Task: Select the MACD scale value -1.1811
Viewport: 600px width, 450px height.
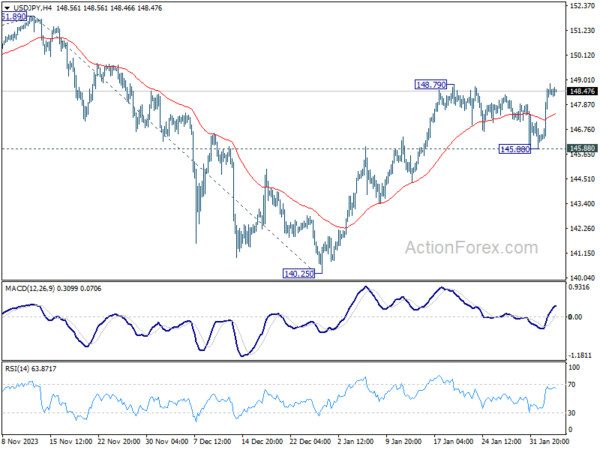Action: tap(580, 355)
